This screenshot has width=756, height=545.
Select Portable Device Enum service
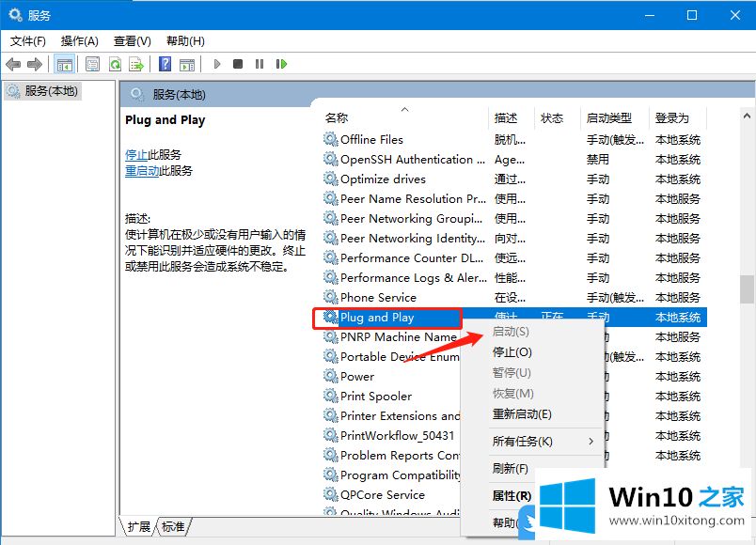391,357
